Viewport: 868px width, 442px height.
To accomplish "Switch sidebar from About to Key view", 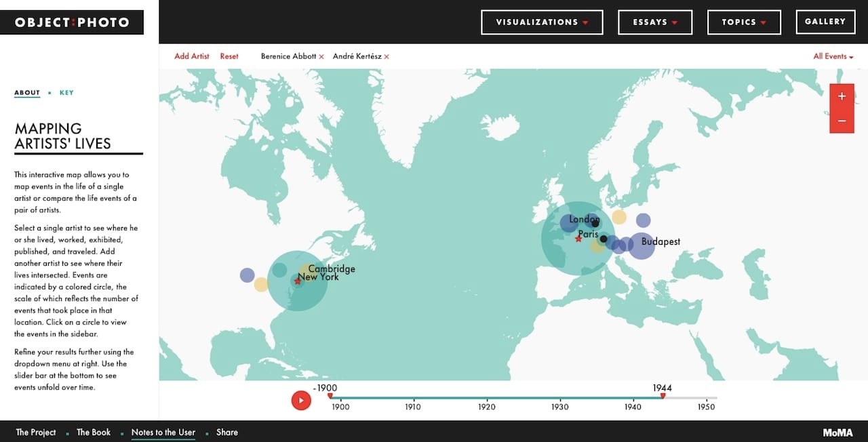I will (66, 92).
